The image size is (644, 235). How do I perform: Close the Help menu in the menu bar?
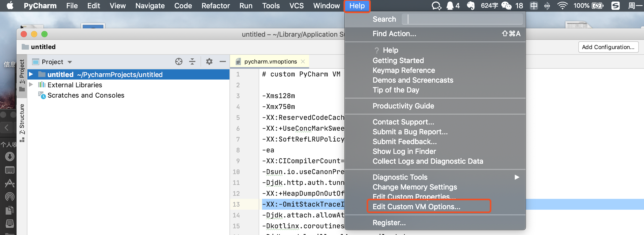tap(357, 6)
